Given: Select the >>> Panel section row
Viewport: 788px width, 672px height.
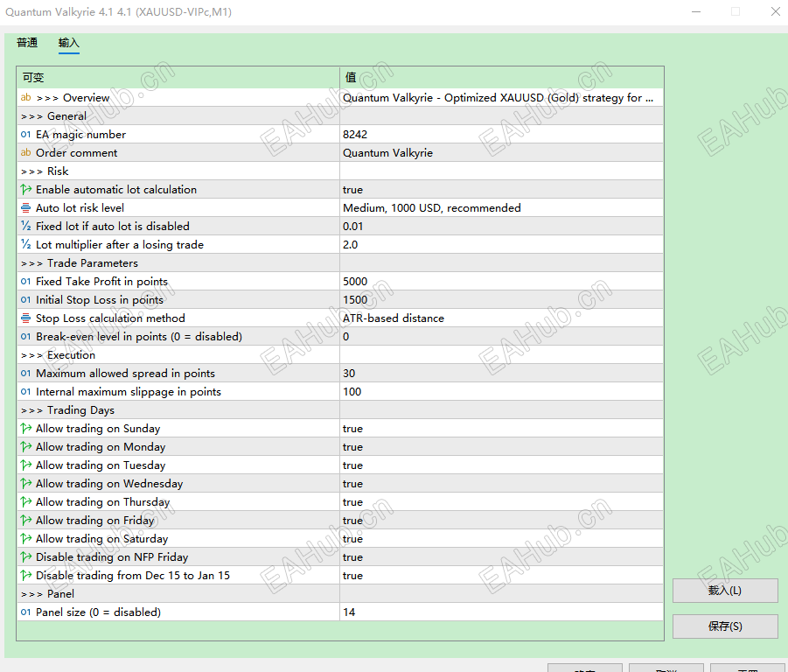Looking at the screenshot, I should 340,593.
